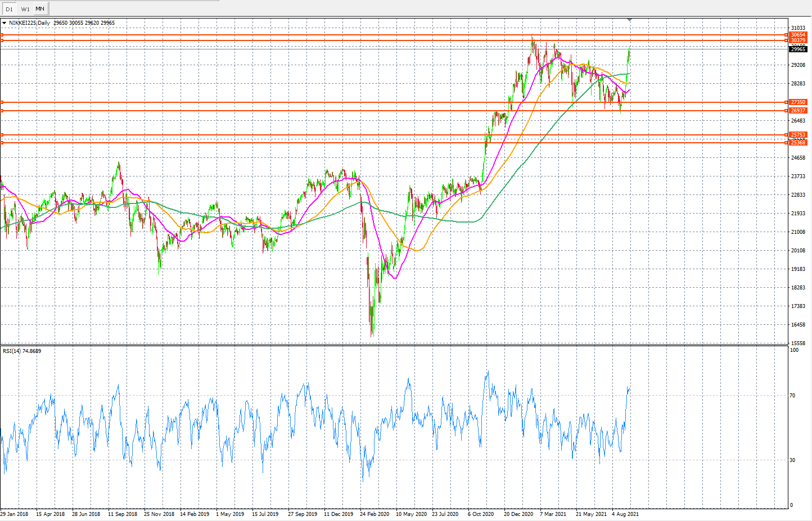Click the 19183 value on price axis
This screenshot has height=521, width=812.
pos(798,269)
